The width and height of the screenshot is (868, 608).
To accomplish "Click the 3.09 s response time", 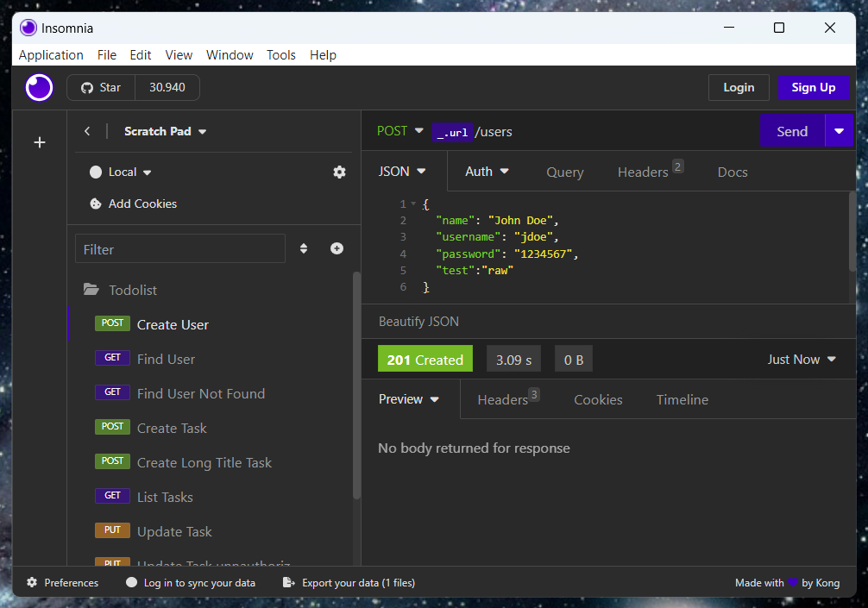I will coord(513,359).
